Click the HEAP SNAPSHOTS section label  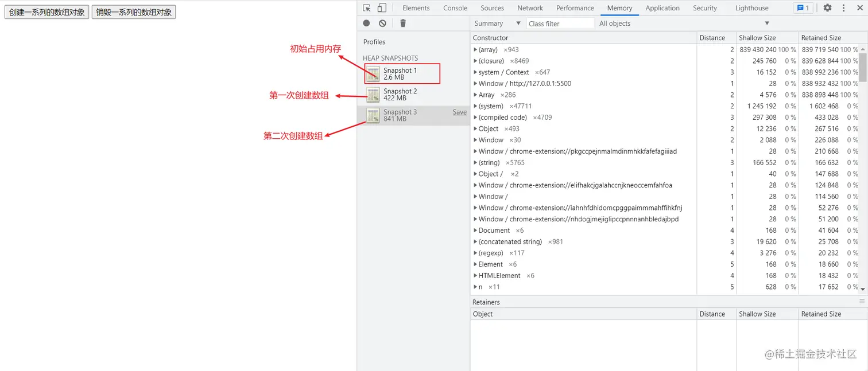click(x=390, y=58)
